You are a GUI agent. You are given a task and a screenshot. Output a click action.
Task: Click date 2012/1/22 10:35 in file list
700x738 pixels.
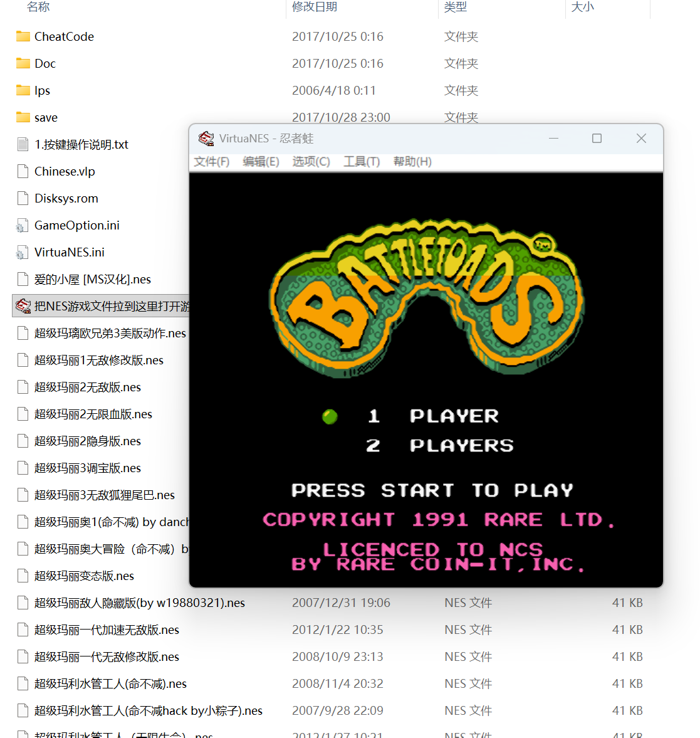click(338, 630)
